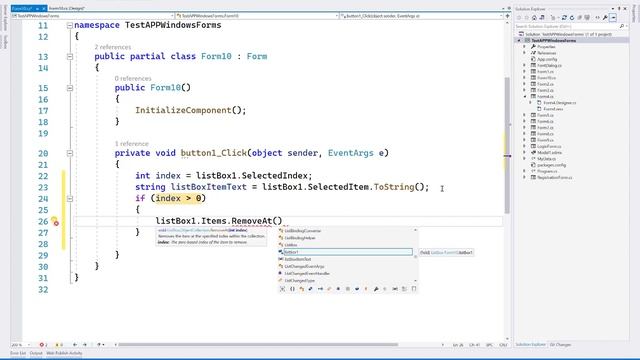Open the Error List tab

tap(18, 353)
